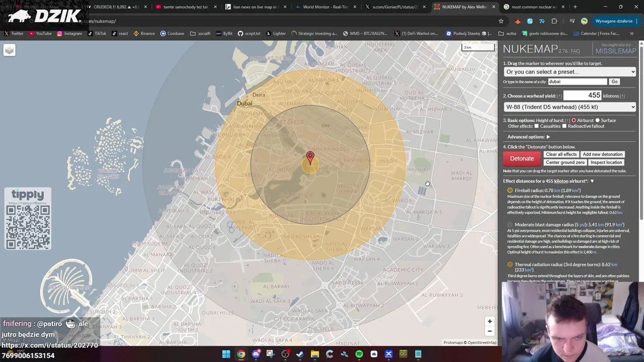
Task: Click the Chrome taskbar icon
Action: coord(241,354)
